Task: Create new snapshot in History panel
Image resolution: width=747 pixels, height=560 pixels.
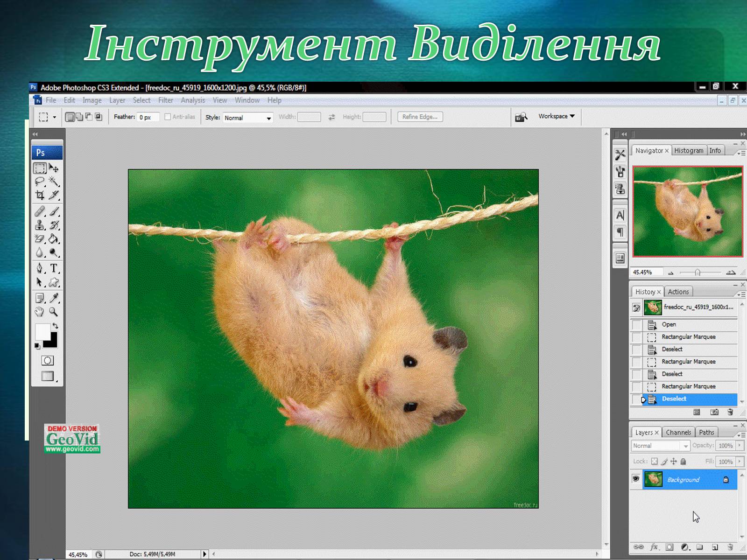Action: [x=714, y=412]
